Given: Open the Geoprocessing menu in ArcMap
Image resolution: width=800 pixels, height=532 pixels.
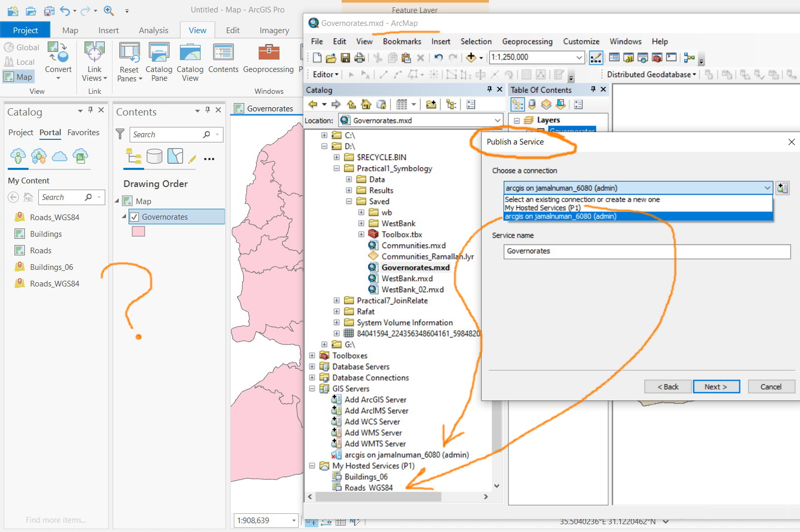Looking at the screenshot, I should click(527, 41).
